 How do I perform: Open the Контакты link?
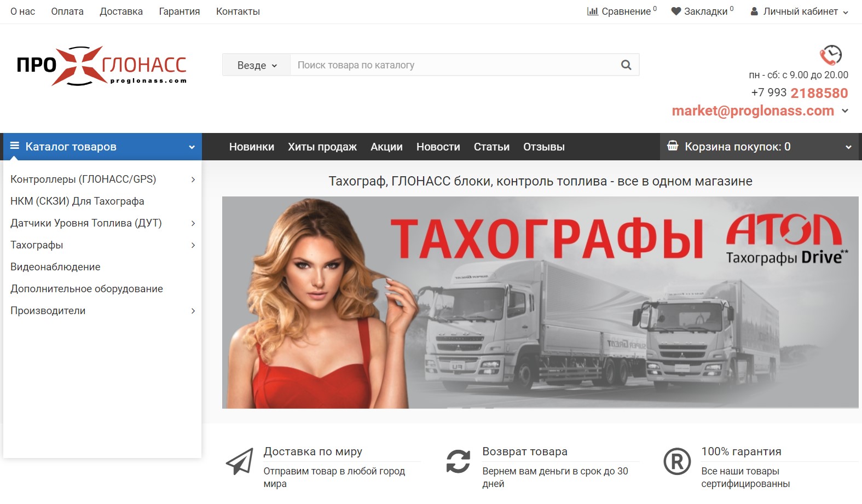pyautogui.click(x=238, y=11)
